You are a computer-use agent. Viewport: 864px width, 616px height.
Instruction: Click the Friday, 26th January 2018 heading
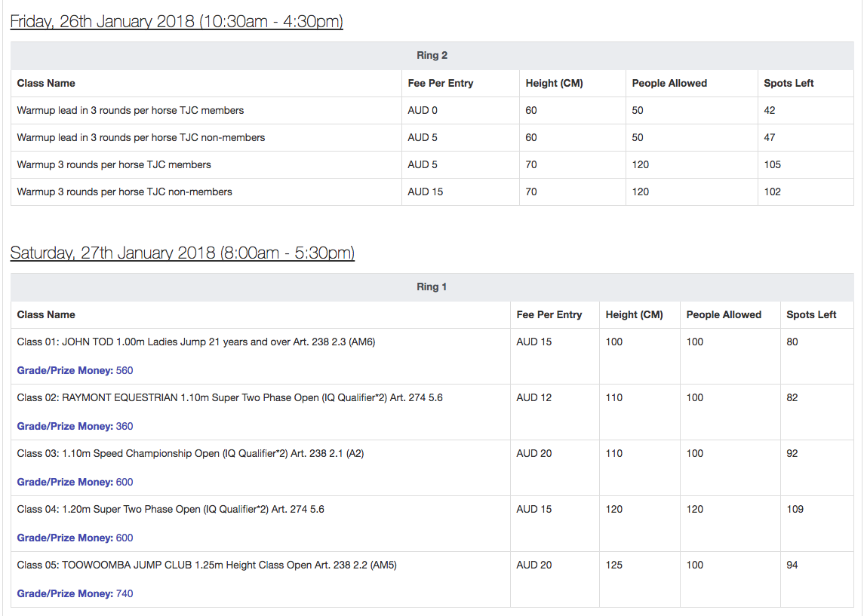tap(177, 21)
